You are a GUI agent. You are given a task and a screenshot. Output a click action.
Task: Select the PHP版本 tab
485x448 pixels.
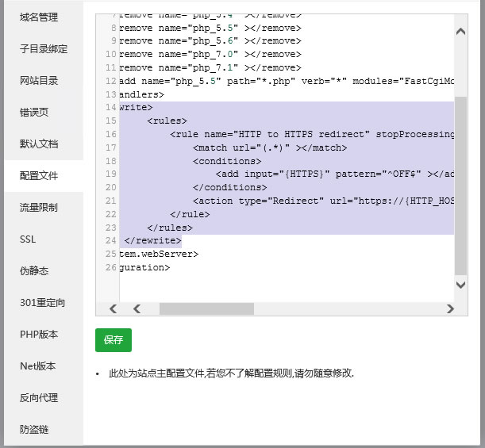tap(39, 335)
